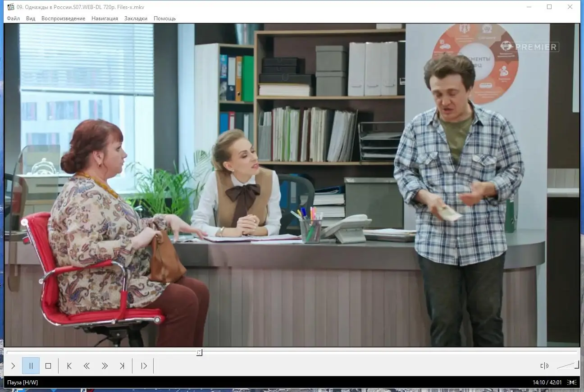Skip to the next file or chapter

pos(122,366)
